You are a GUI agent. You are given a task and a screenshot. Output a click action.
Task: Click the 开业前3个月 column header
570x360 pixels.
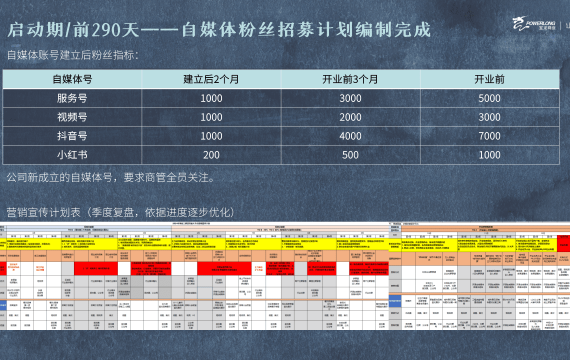pyautogui.click(x=350, y=79)
